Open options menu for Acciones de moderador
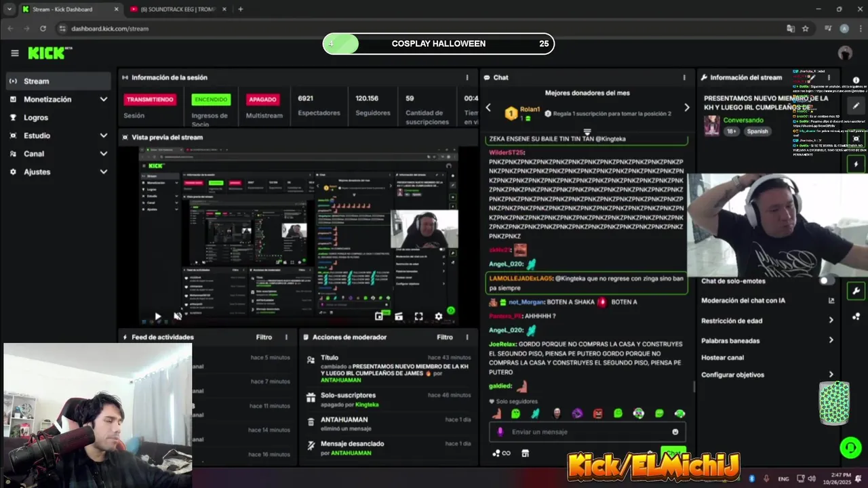The width and height of the screenshot is (868, 488). [467, 337]
